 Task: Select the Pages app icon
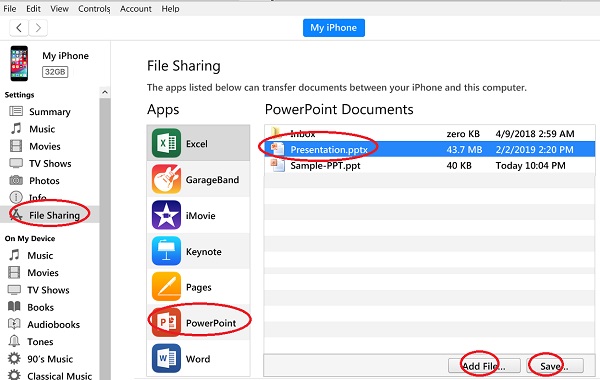[x=166, y=287]
